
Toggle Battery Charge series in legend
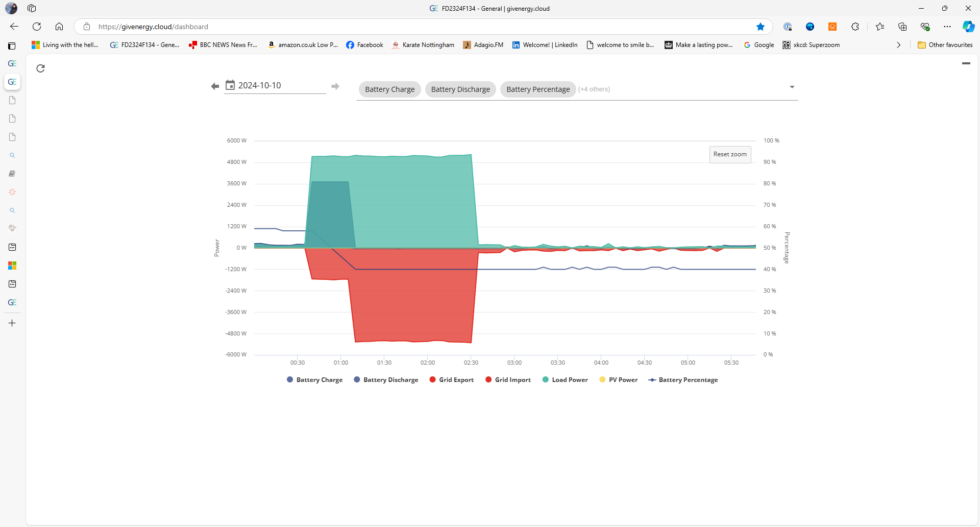(315, 380)
